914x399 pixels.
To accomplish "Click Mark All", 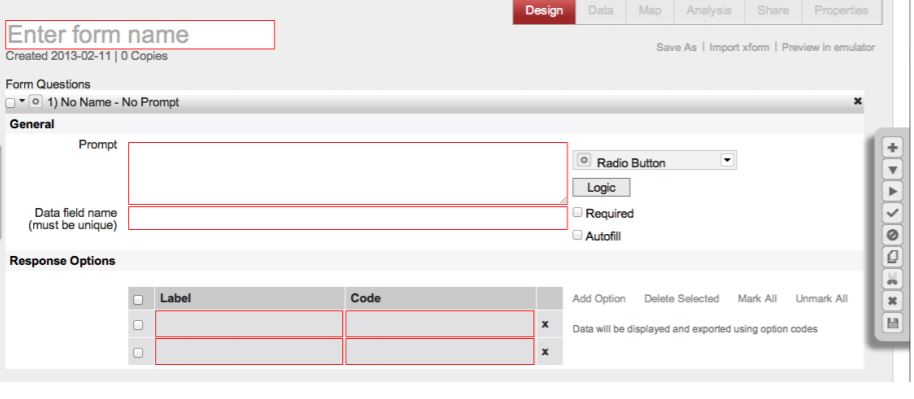I will (x=757, y=299).
